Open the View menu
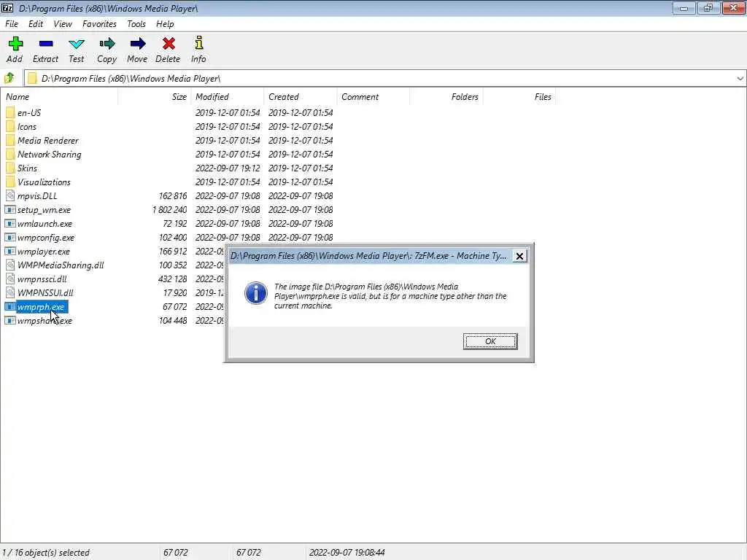747x560 pixels. pyautogui.click(x=63, y=24)
